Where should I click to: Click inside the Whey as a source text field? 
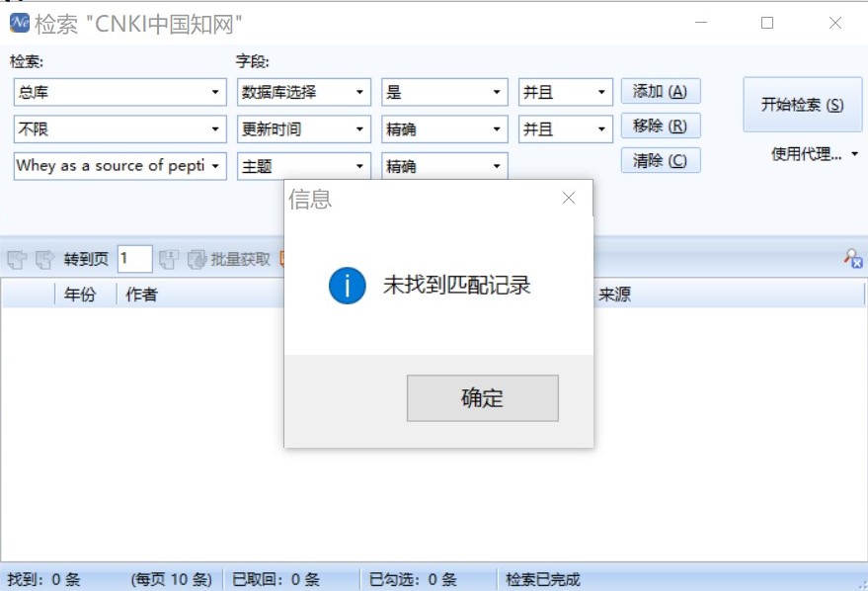(x=111, y=166)
